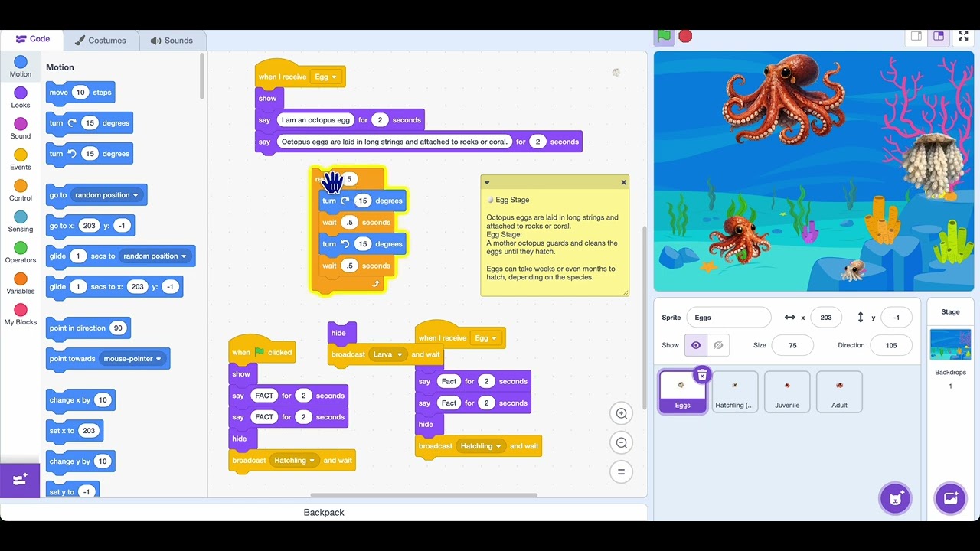Choose a new sprite
Image resolution: width=980 pixels, height=551 pixels.
pos(895,498)
